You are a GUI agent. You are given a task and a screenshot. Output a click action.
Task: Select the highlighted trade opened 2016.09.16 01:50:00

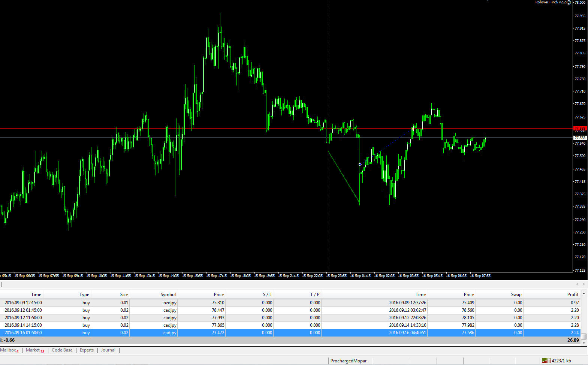(290, 333)
